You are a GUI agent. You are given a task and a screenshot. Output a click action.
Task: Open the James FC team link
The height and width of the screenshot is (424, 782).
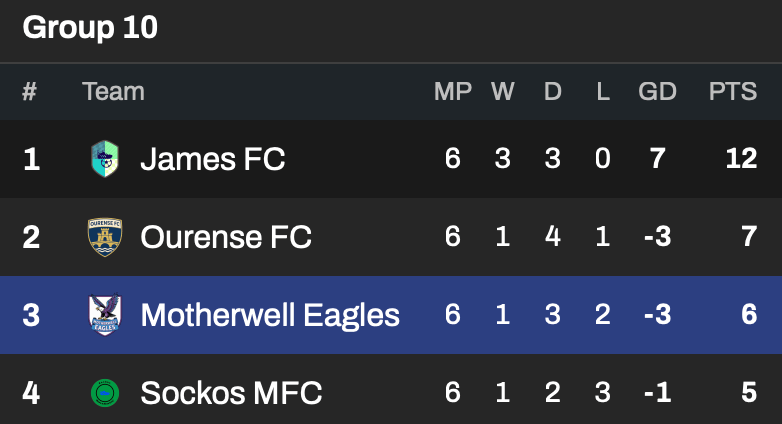[x=212, y=158]
